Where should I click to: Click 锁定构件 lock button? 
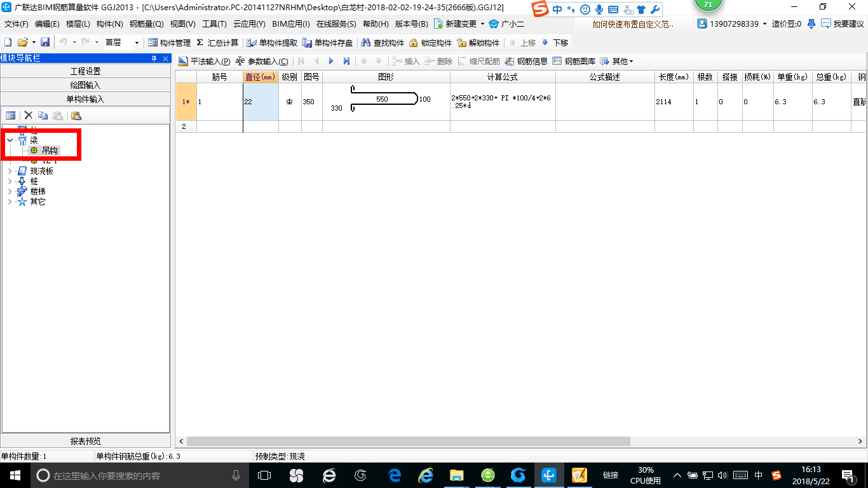pos(430,43)
